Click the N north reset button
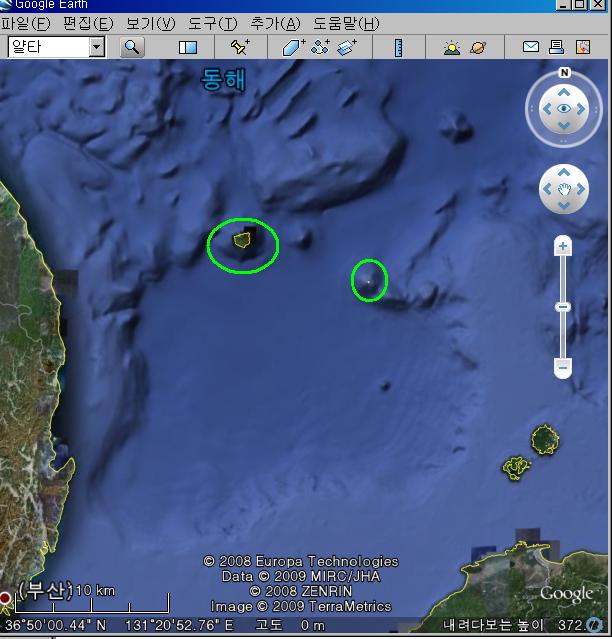The height and width of the screenshot is (639, 612). coord(564,73)
